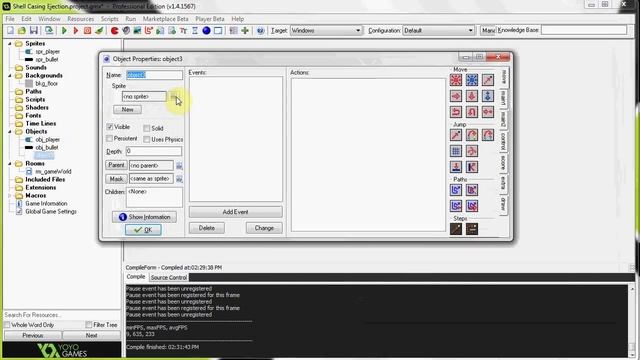The image size is (640, 360).
Task: Enable the Solid checkbox
Action: pyautogui.click(x=147, y=128)
